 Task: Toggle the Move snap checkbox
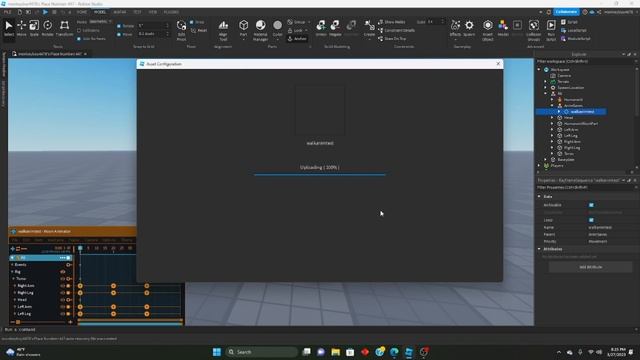tap(119, 34)
